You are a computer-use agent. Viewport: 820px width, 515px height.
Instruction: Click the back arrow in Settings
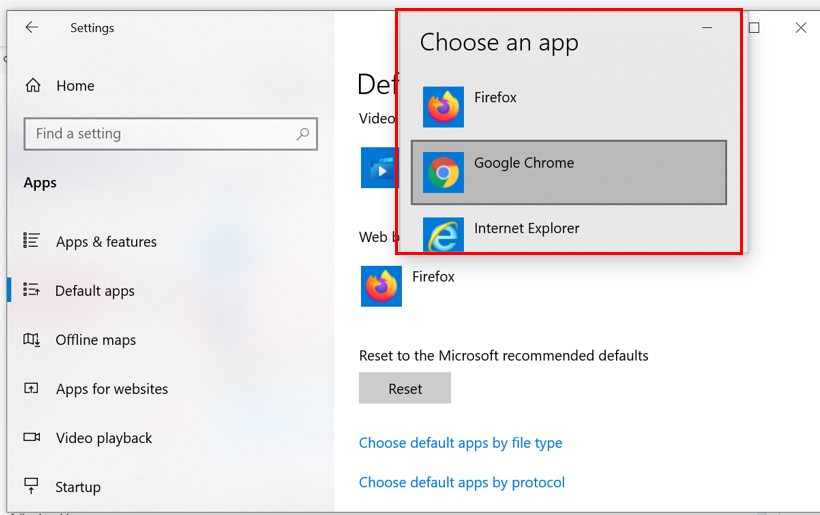point(32,27)
